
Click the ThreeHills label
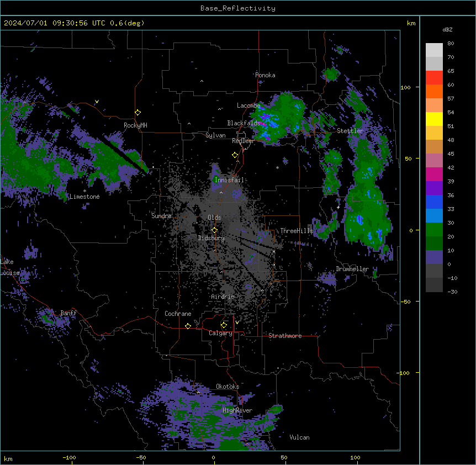(x=297, y=231)
